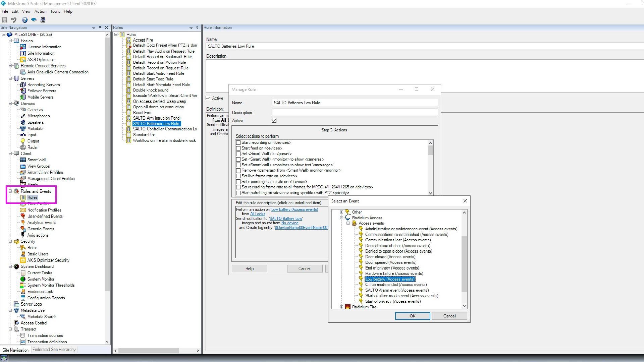Image resolution: width=644 pixels, height=362 pixels.
Task: Click Cancel in Select an Event dialog
Action: tap(449, 316)
